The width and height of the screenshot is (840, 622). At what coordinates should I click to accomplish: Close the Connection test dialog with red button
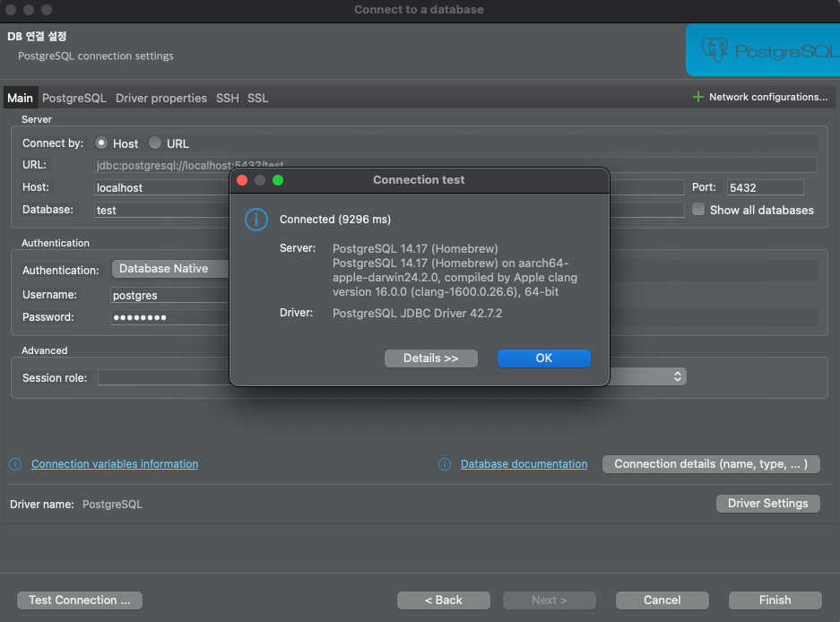point(242,180)
